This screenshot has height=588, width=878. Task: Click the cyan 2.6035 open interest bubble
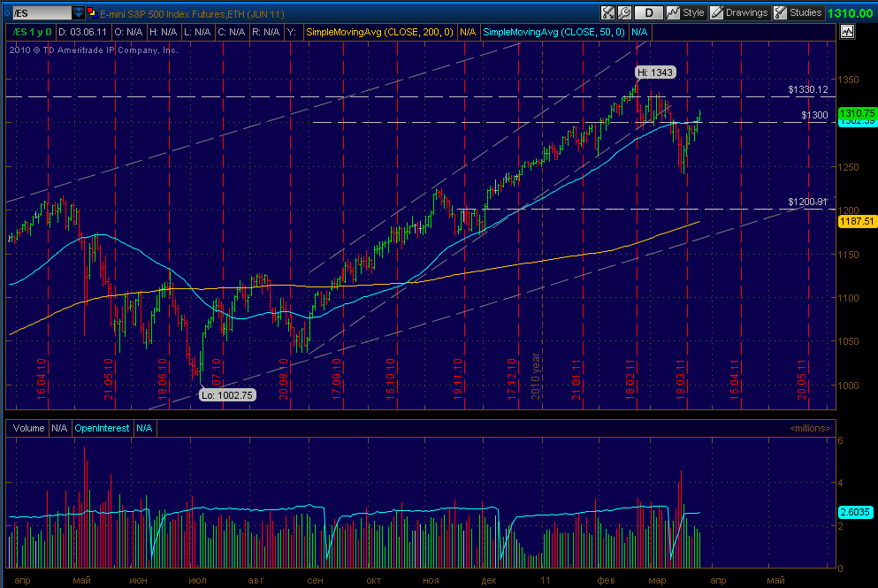pos(855,512)
